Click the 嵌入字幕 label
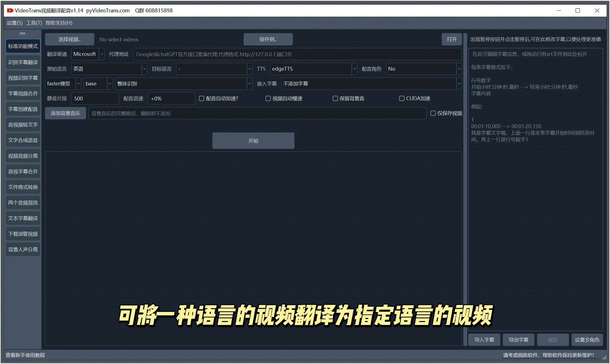 tap(267, 84)
